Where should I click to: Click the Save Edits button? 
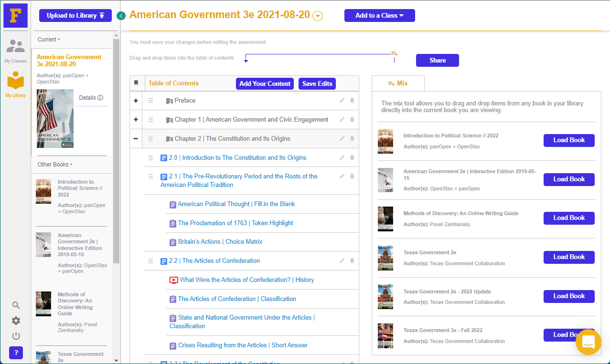[x=317, y=83]
